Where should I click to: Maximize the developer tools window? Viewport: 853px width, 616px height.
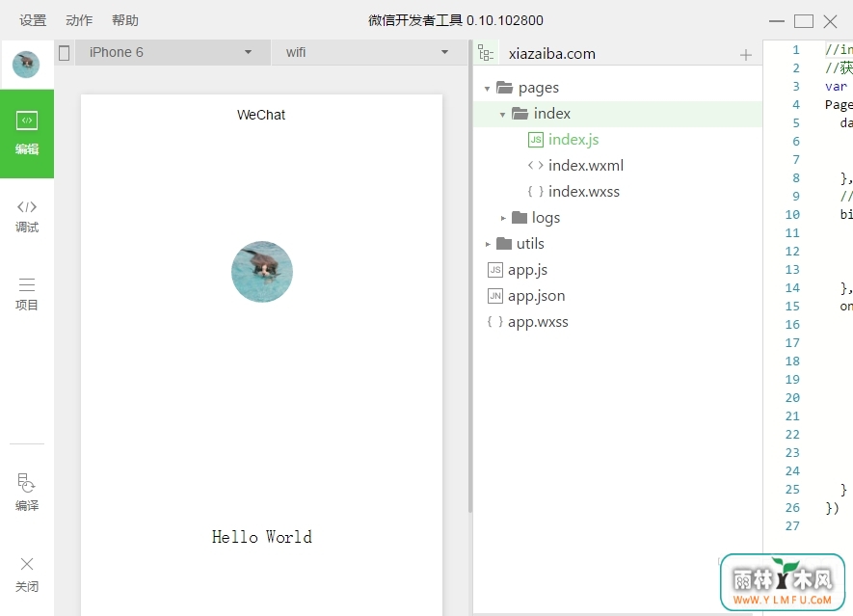804,21
